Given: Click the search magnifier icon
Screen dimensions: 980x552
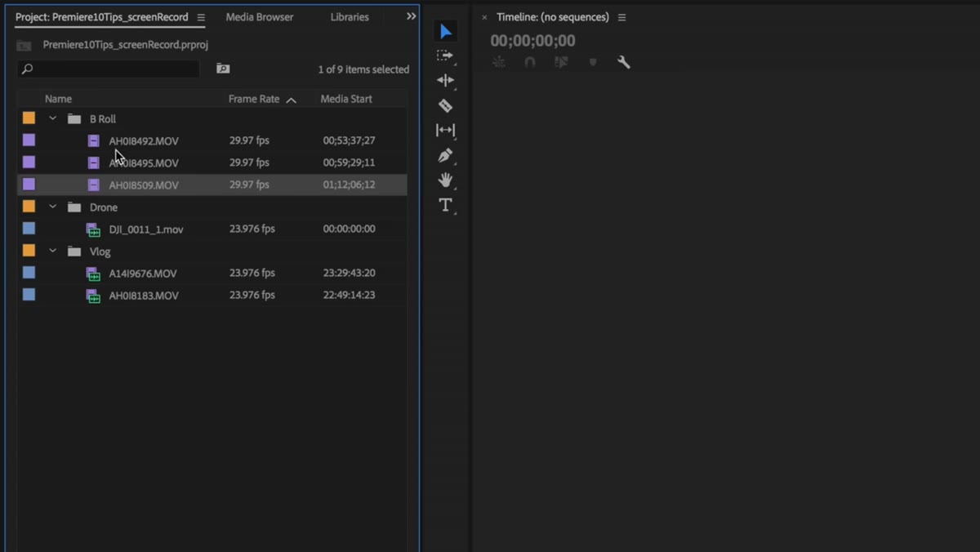Looking at the screenshot, I should pos(28,69).
